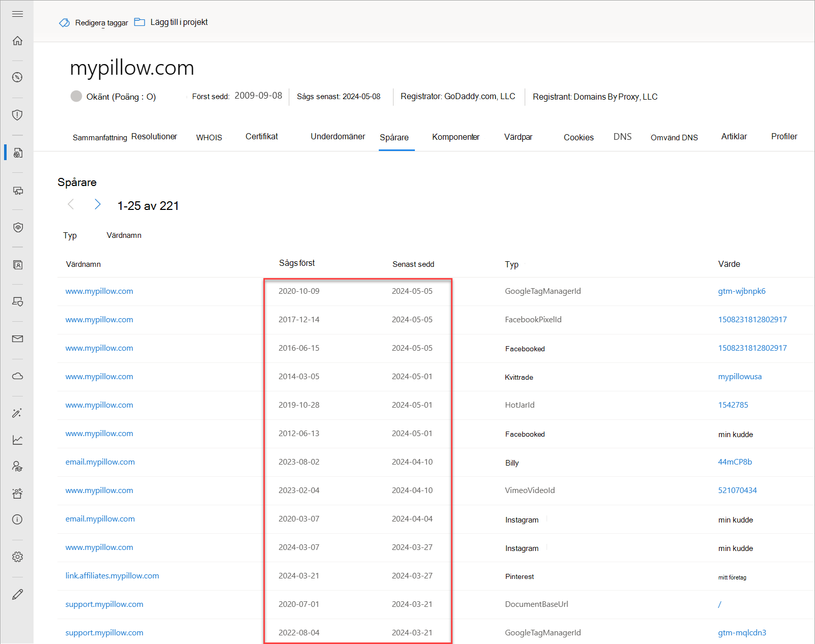Open the slash value link for DocumentBaseUrl
Viewport: 815px width, 644px height.
click(719, 604)
